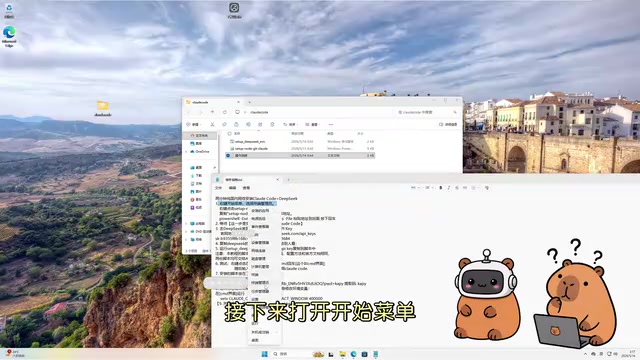Open the 排序 (Sort) dropdown in Explorer

290,124
